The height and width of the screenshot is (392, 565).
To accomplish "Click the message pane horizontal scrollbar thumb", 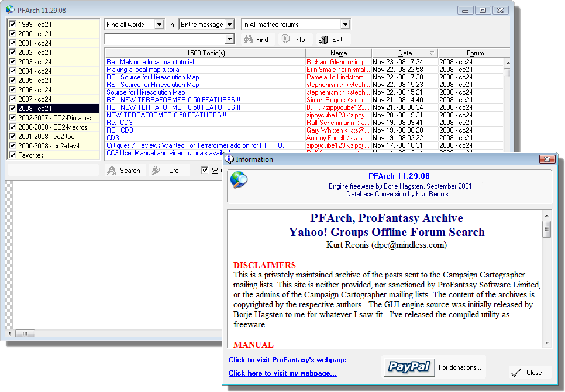I will (25, 334).
